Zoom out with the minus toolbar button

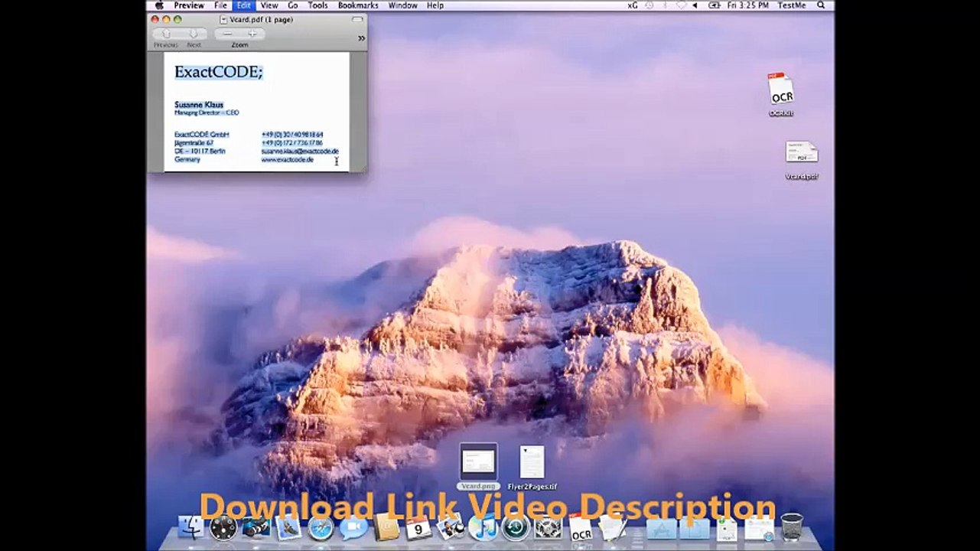point(227,34)
